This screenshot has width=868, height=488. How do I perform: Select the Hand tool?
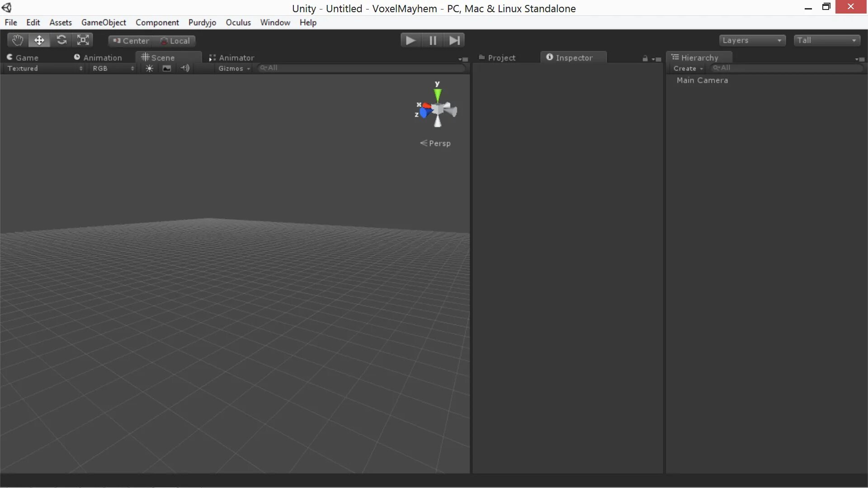[18, 40]
